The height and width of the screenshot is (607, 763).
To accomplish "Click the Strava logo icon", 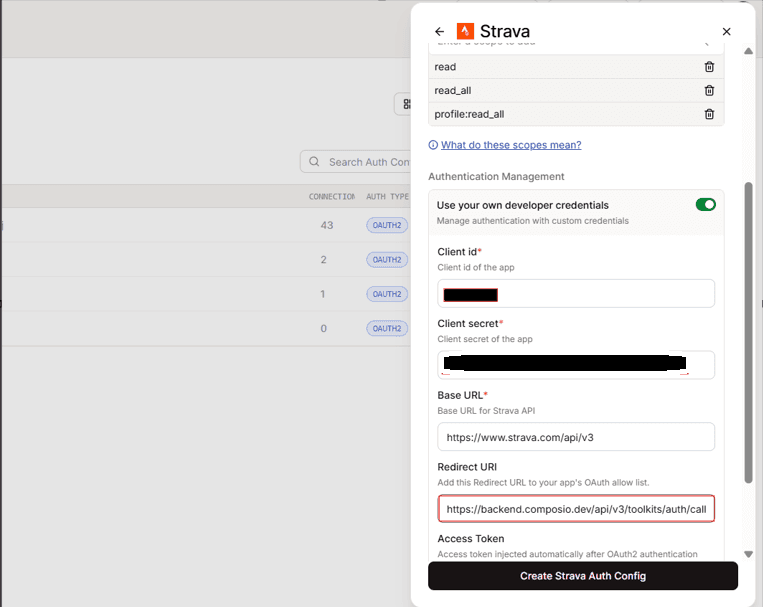I will click(465, 31).
